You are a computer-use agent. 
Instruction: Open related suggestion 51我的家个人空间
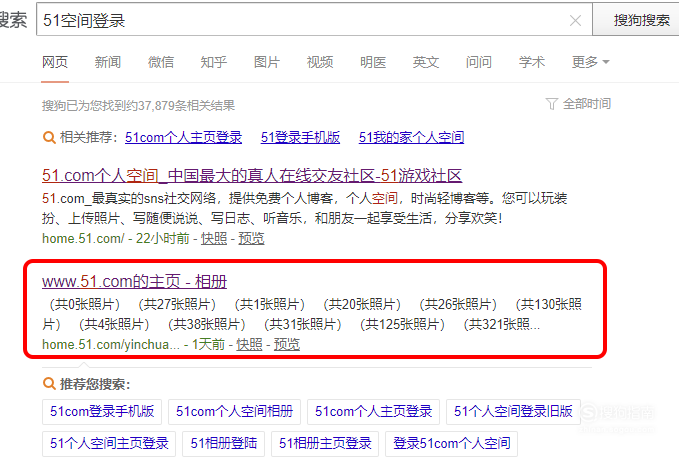click(x=411, y=137)
